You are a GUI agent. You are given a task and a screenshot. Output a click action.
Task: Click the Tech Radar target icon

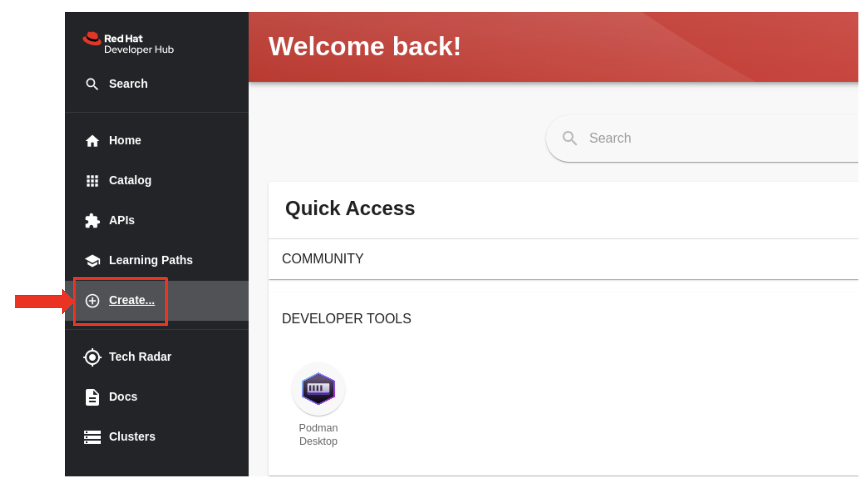click(x=92, y=357)
